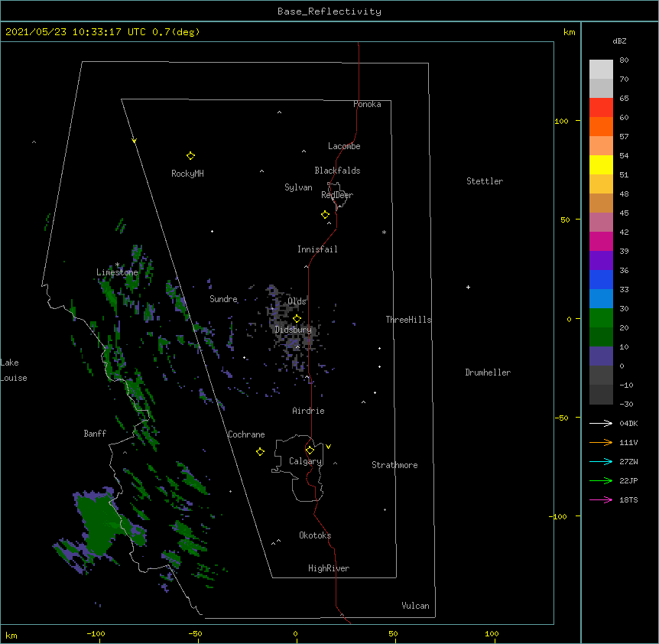The image size is (659, 644).
Task: Click the dBZ legend heading
Action: [619, 41]
